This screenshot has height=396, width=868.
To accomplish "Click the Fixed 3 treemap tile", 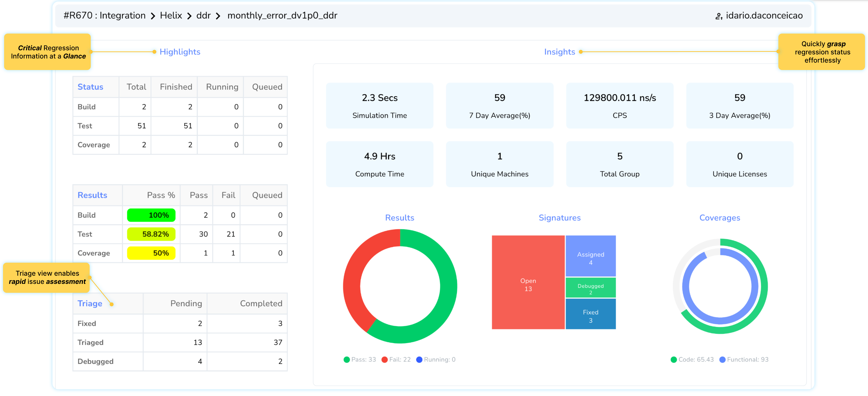I will pyautogui.click(x=590, y=314).
